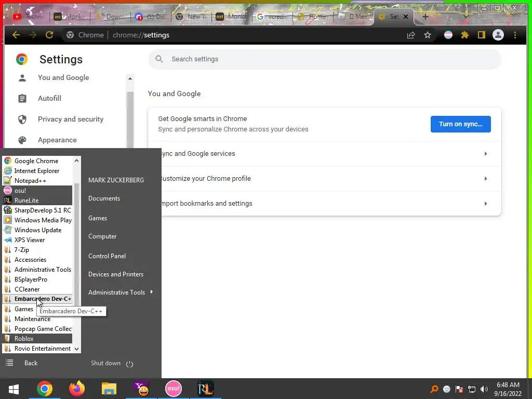Image resolution: width=532 pixels, height=399 pixels.
Task: Open Computer from Start menu
Action: click(102, 236)
